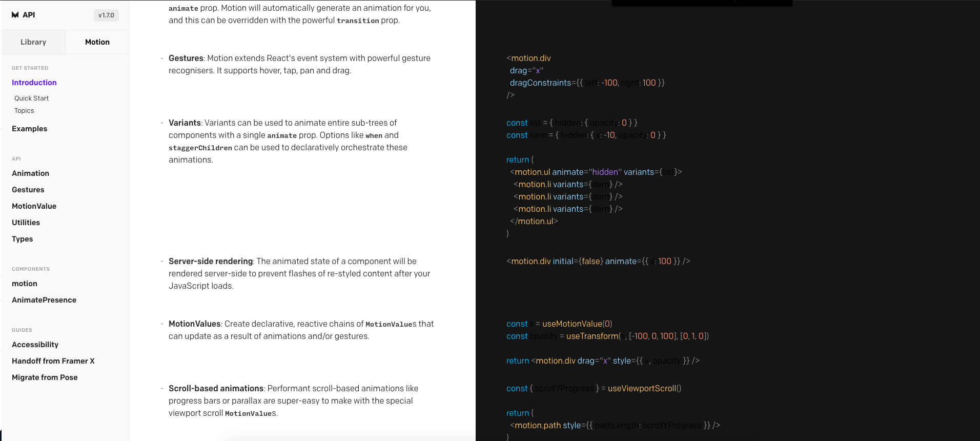Screen dimensions: 980x441
Task: Open the Migrate from Pose guide
Action: coord(45,377)
